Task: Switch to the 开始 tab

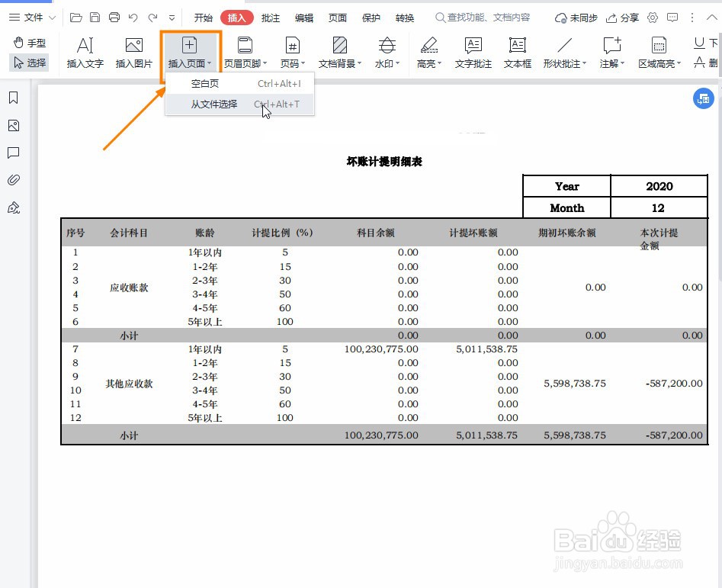Action: coord(203,18)
